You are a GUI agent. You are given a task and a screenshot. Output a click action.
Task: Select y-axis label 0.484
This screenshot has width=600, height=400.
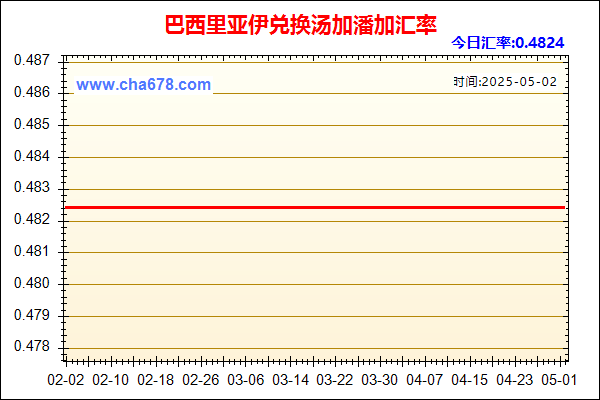pos(32,156)
